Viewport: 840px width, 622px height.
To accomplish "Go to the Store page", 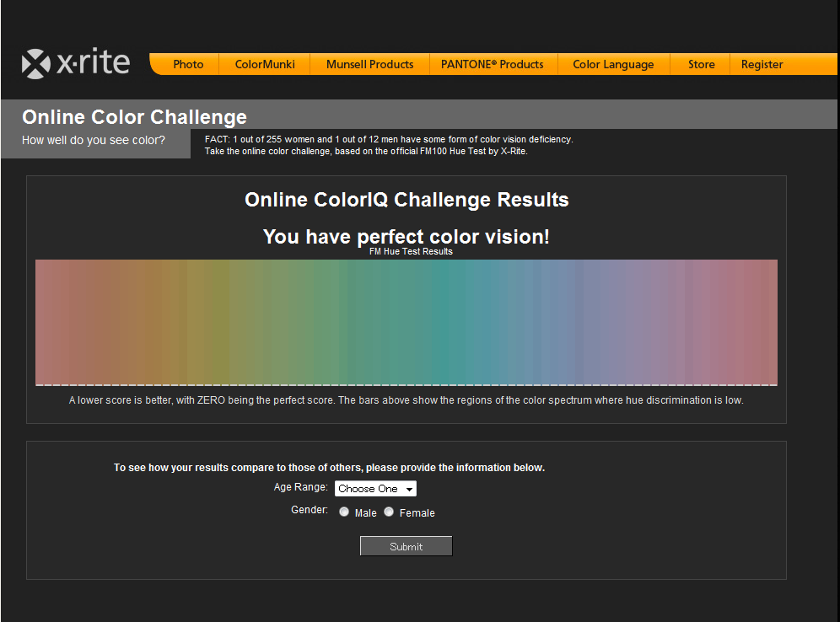I will (701, 64).
